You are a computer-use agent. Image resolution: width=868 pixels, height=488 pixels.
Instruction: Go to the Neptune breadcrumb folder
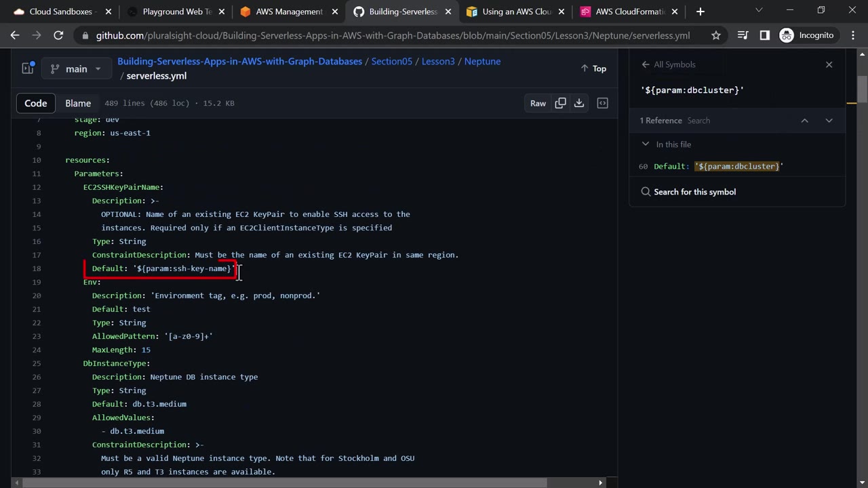482,61
